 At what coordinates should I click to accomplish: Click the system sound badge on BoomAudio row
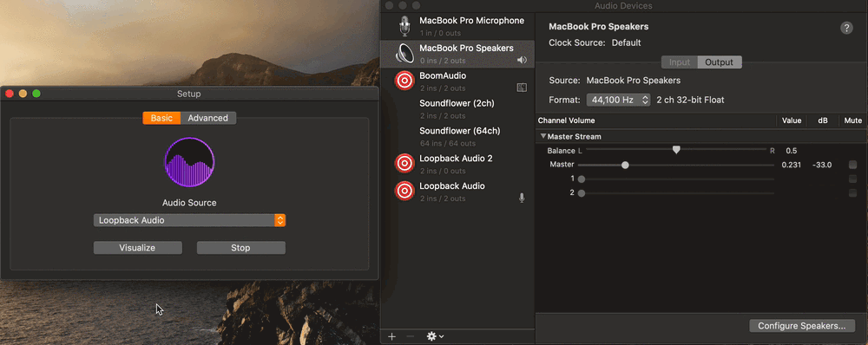point(522,88)
